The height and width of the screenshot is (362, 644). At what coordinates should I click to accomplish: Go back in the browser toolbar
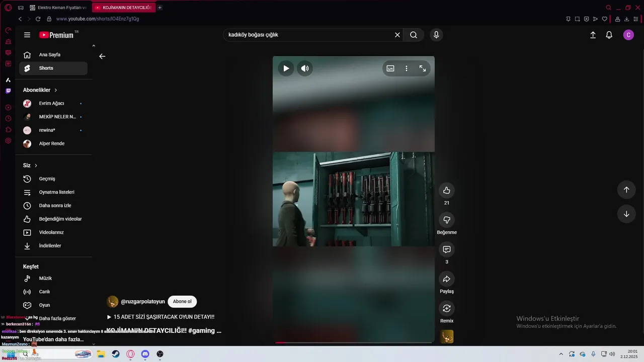20,19
